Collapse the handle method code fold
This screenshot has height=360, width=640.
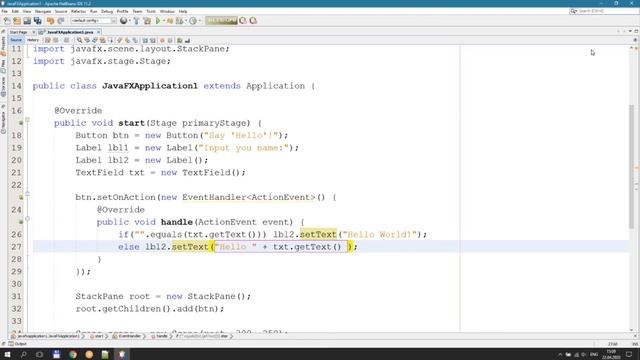coord(27,219)
